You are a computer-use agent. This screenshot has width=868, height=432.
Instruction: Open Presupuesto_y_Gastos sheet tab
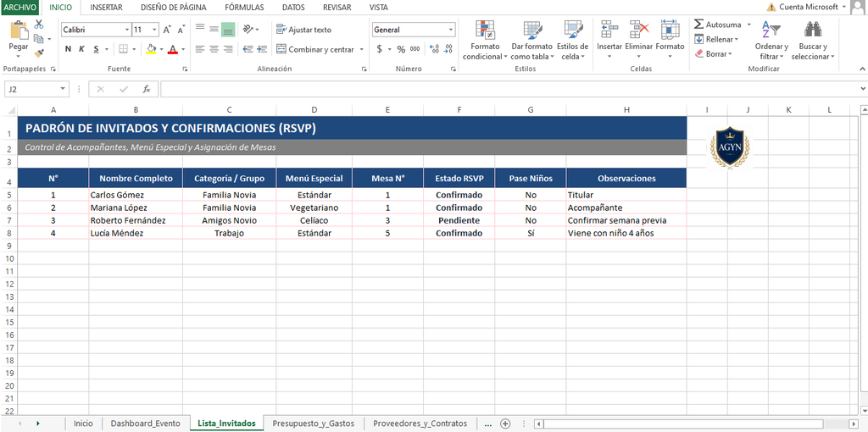coord(314,424)
